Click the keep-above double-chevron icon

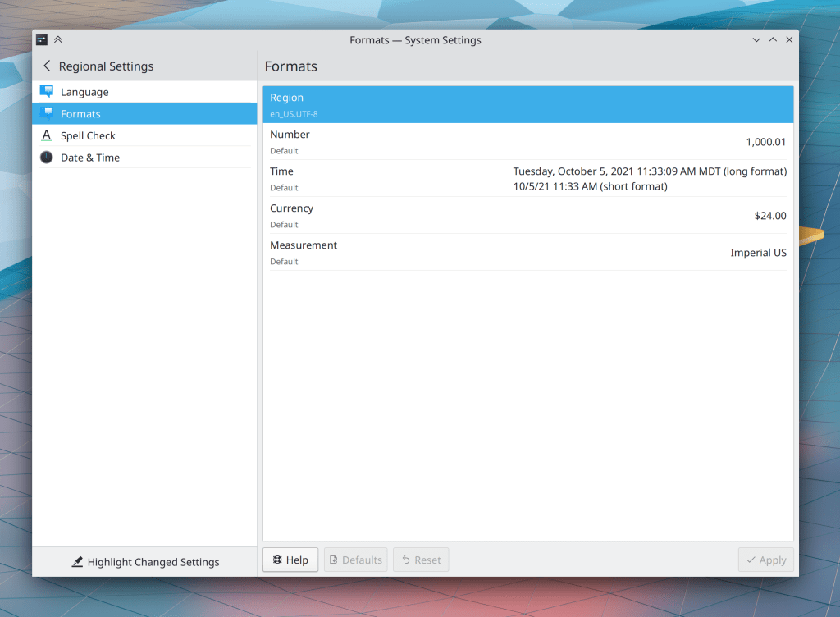[x=58, y=39]
